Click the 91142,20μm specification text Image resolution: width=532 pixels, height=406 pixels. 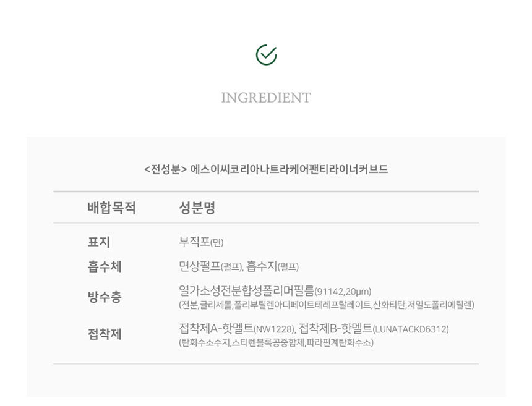pyautogui.click(x=343, y=292)
